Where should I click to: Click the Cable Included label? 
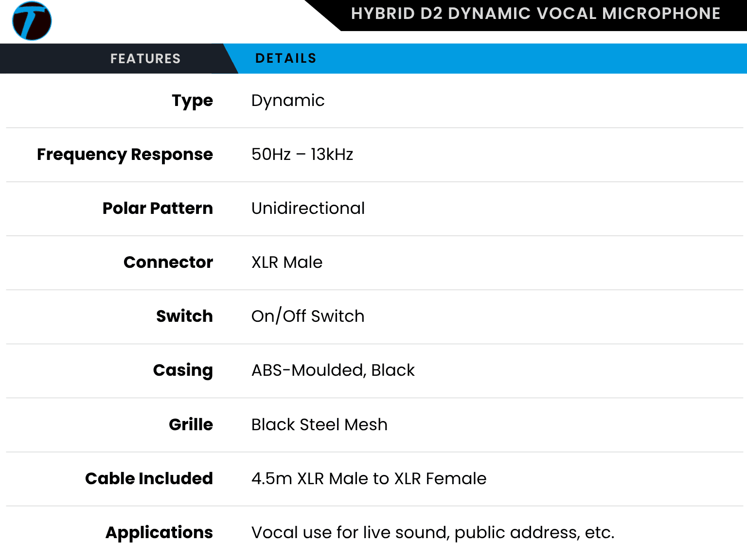point(149,479)
